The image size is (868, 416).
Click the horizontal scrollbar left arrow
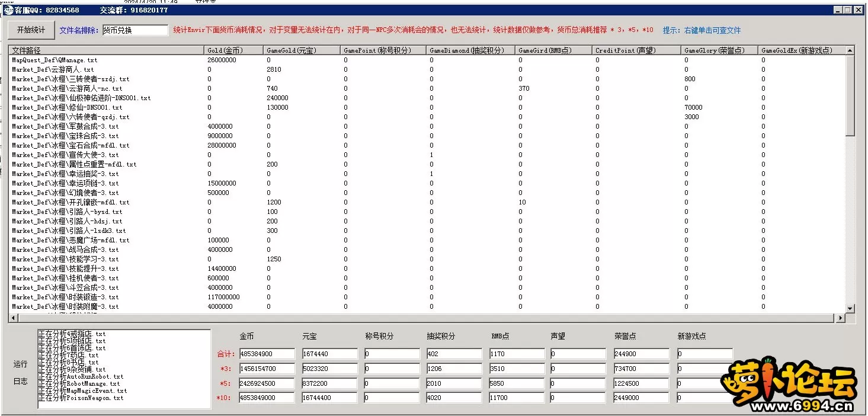[14, 318]
